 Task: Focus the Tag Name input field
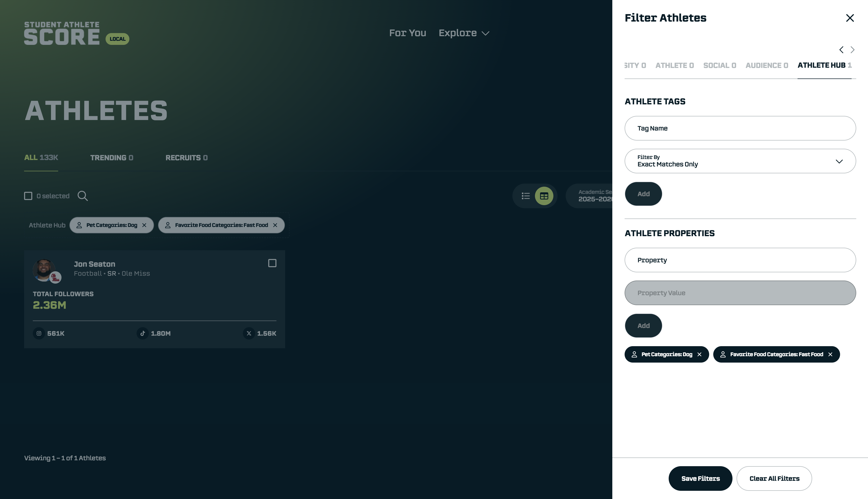point(740,128)
